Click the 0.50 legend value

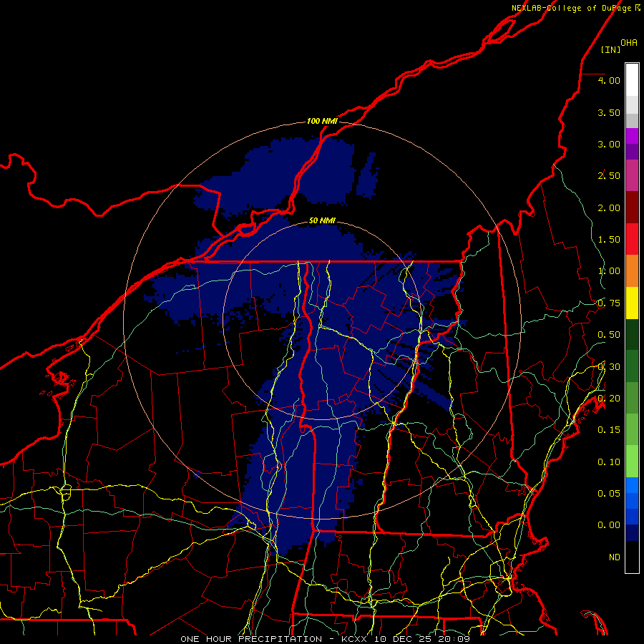point(609,335)
